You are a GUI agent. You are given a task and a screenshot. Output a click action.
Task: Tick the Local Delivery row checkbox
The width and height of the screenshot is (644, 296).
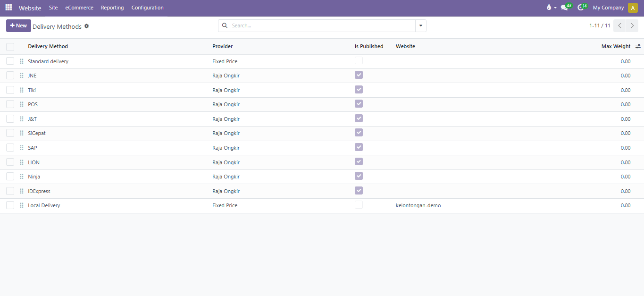pyautogui.click(x=10, y=205)
